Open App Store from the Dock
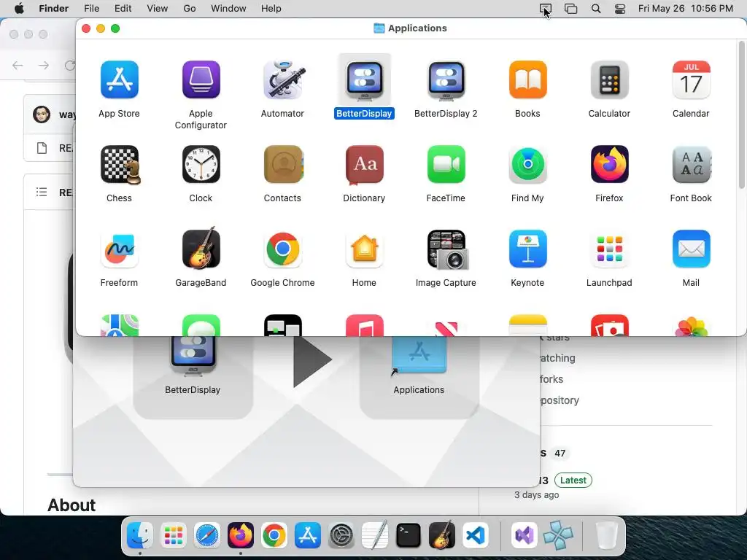Viewport: 747px width, 560px height. tap(308, 535)
